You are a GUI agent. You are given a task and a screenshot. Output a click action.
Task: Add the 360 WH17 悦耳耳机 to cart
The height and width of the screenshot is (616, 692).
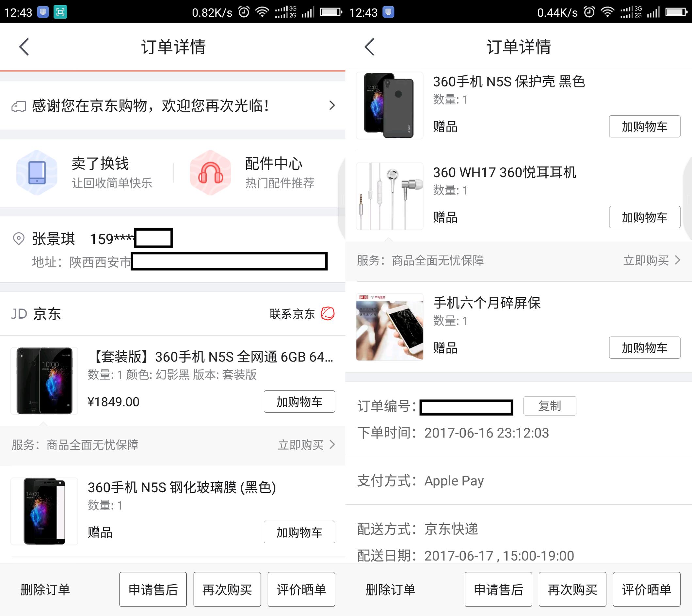click(x=645, y=218)
